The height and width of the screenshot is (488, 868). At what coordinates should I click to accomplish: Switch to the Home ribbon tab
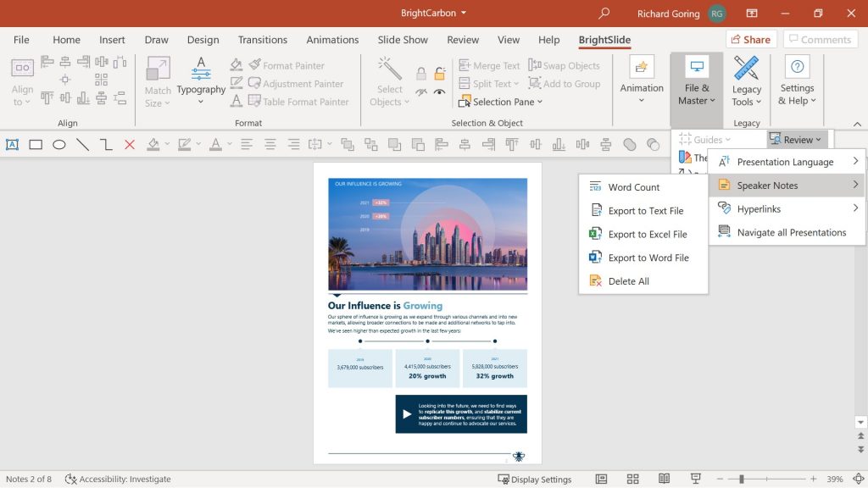click(x=66, y=39)
